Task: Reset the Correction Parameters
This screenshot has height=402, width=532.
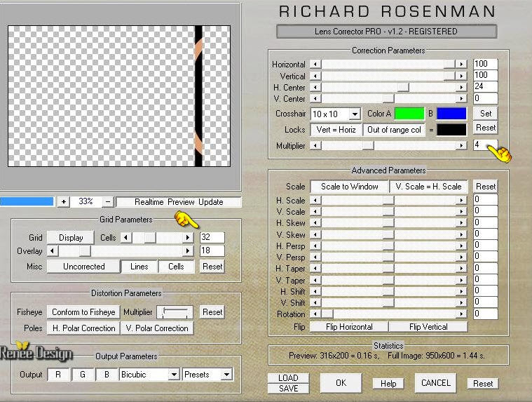Action: [x=486, y=128]
